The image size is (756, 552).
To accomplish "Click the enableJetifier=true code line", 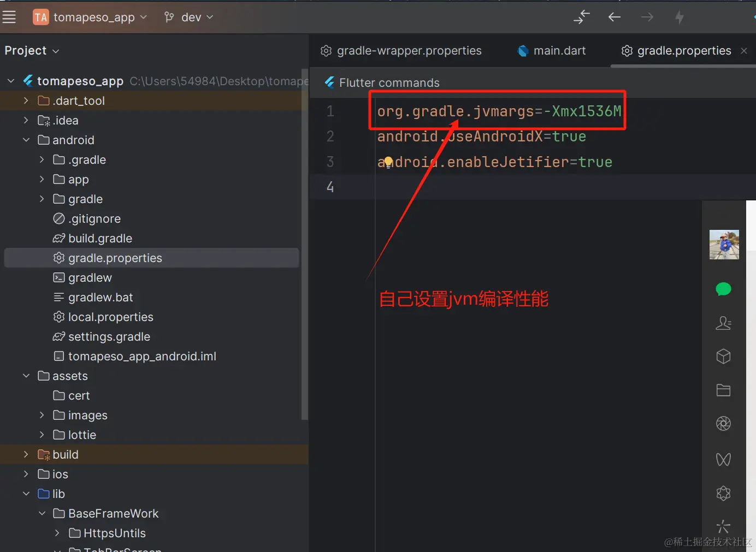I will [494, 162].
